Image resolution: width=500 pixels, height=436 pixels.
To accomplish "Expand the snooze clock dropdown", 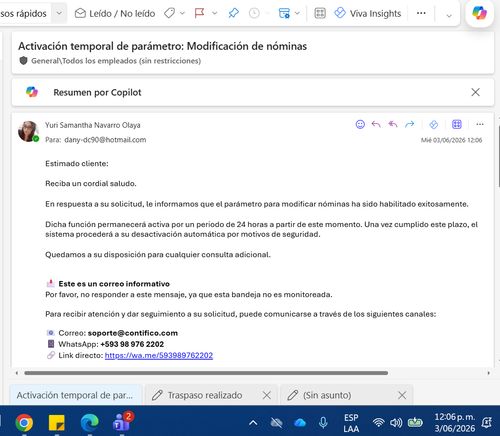I will pyautogui.click(x=267, y=13).
